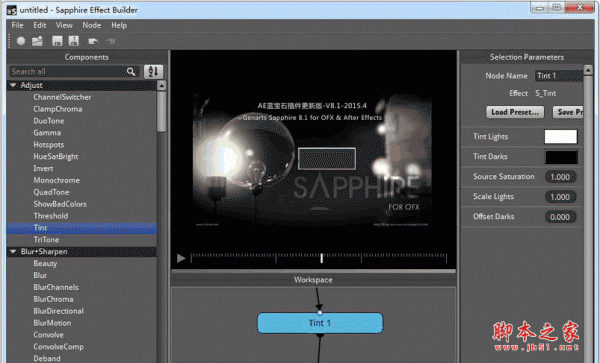Play the preview with the play button
Viewport: 600px width, 363px height.
coord(181,258)
